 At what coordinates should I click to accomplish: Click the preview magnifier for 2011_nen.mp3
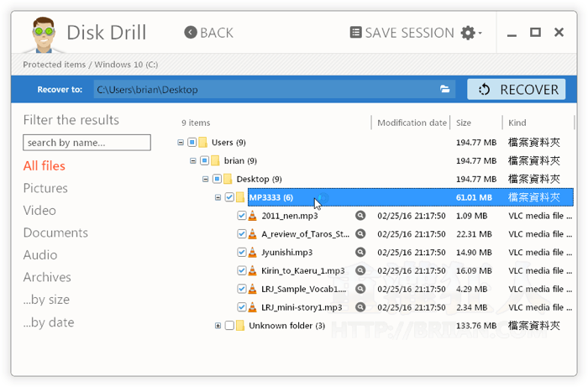click(360, 216)
